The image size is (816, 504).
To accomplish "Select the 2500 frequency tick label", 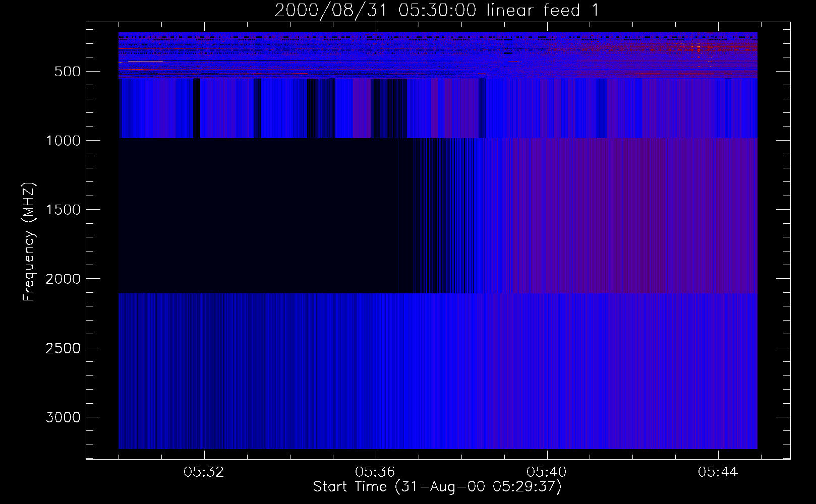I will tap(63, 348).
